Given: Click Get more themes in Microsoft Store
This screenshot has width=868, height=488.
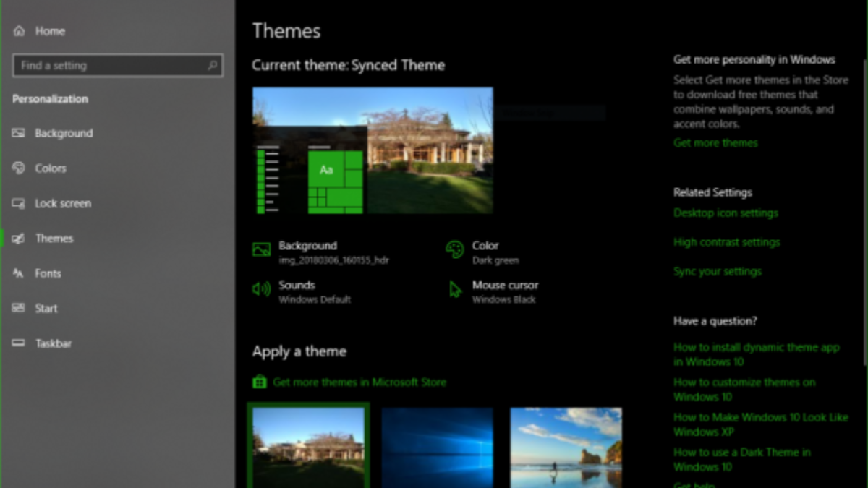Looking at the screenshot, I should click(x=359, y=382).
